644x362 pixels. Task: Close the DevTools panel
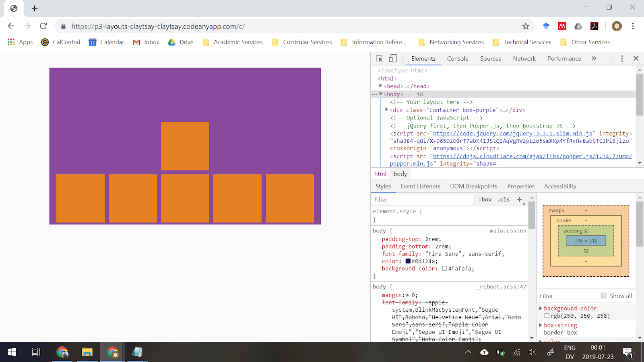(x=636, y=59)
